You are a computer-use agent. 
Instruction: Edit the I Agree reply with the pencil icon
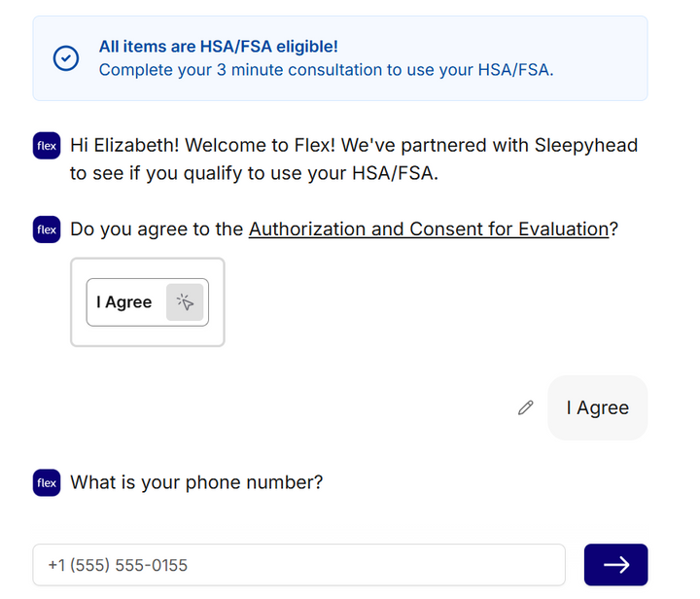pos(526,407)
